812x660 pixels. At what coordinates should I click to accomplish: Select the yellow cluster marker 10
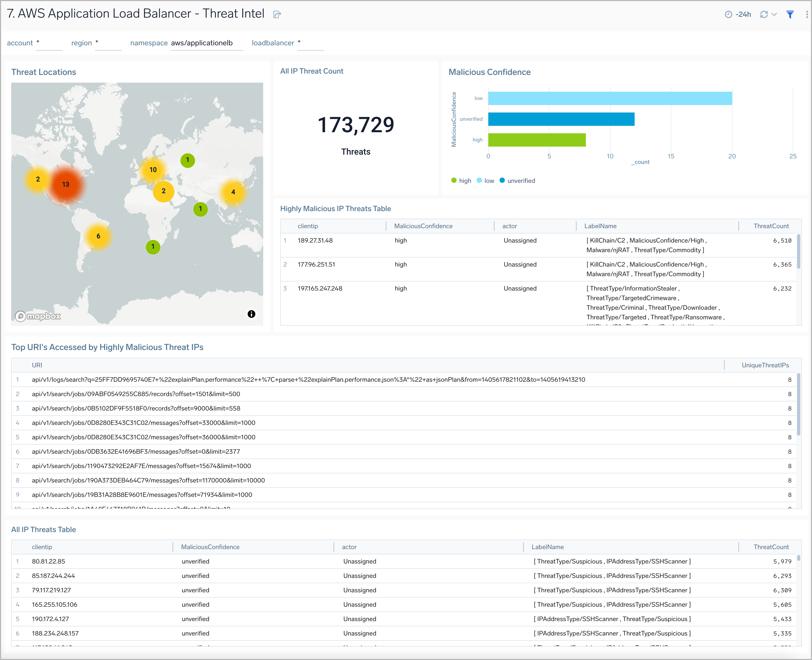tap(153, 170)
